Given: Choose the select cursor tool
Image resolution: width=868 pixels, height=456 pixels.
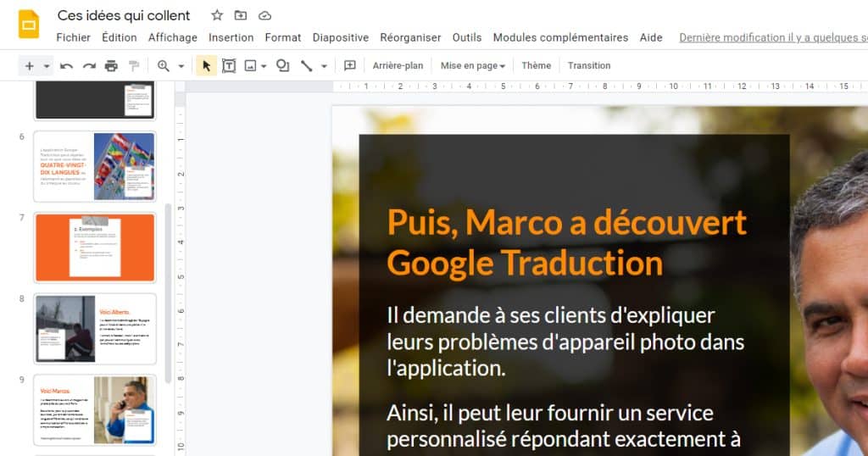Looking at the screenshot, I should pos(207,66).
